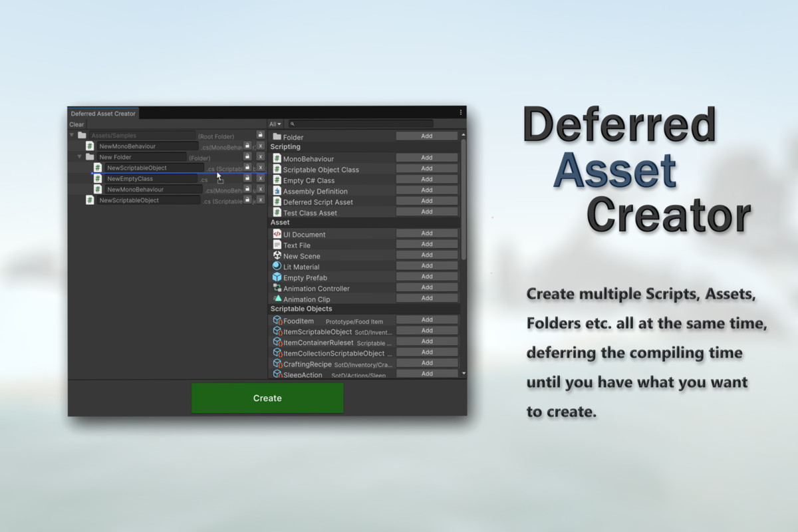Click the Empty Prefab cube icon

(277, 278)
